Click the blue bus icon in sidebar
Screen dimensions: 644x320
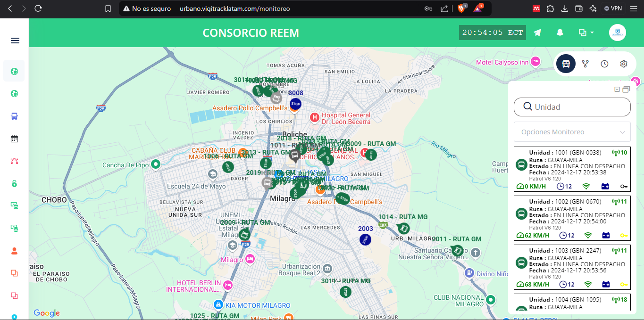point(14,116)
